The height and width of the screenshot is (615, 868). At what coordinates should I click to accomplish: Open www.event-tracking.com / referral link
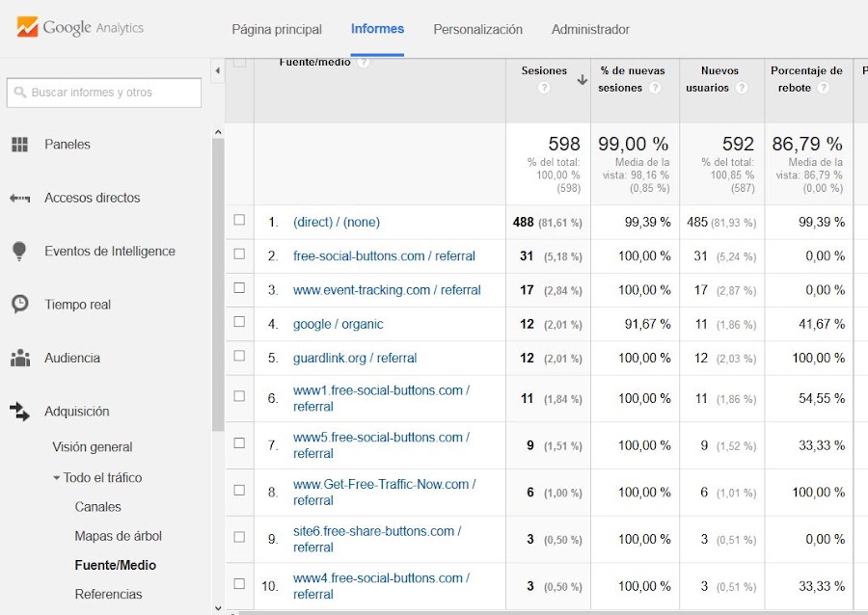coord(387,290)
